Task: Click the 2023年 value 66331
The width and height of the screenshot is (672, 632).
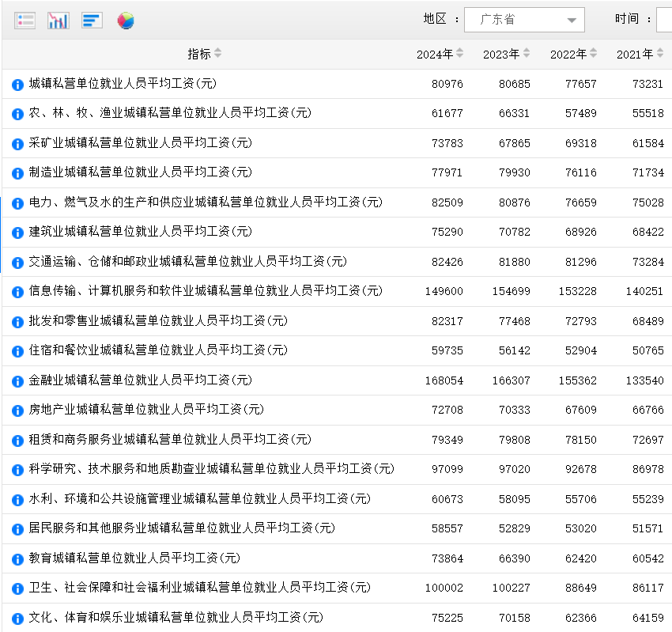Action: (515, 114)
